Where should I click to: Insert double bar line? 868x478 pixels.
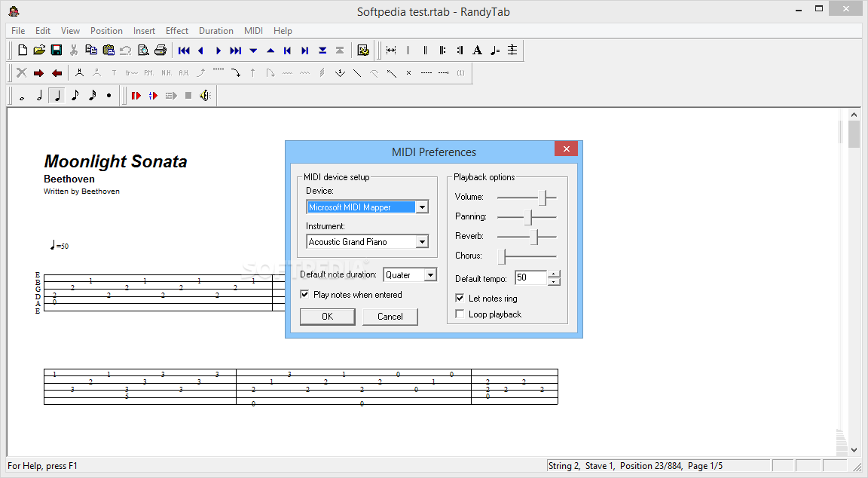tap(425, 51)
